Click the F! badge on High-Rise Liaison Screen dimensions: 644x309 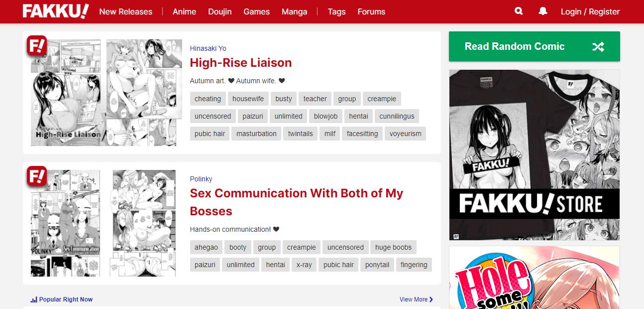tap(36, 46)
